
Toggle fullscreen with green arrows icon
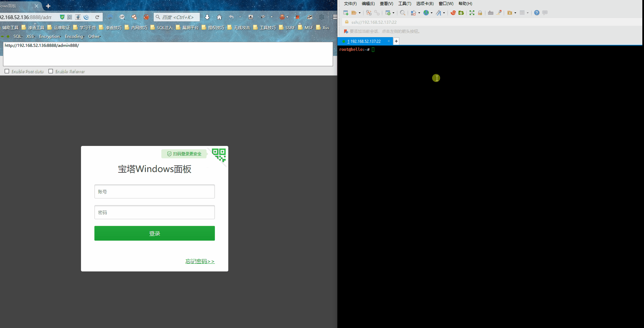(472, 13)
